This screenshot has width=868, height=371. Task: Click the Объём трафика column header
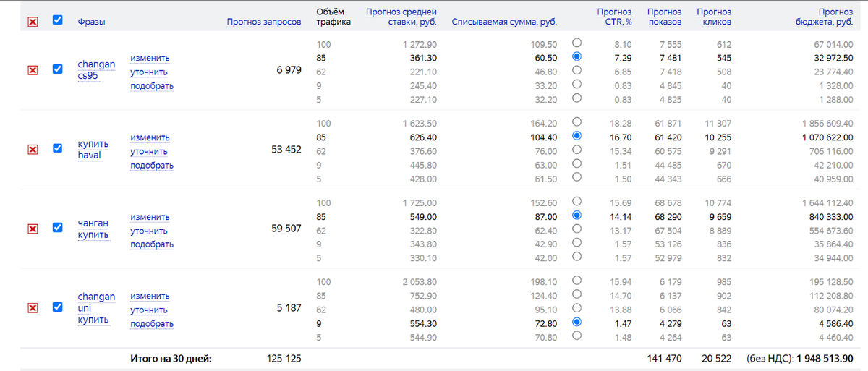coord(333,17)
